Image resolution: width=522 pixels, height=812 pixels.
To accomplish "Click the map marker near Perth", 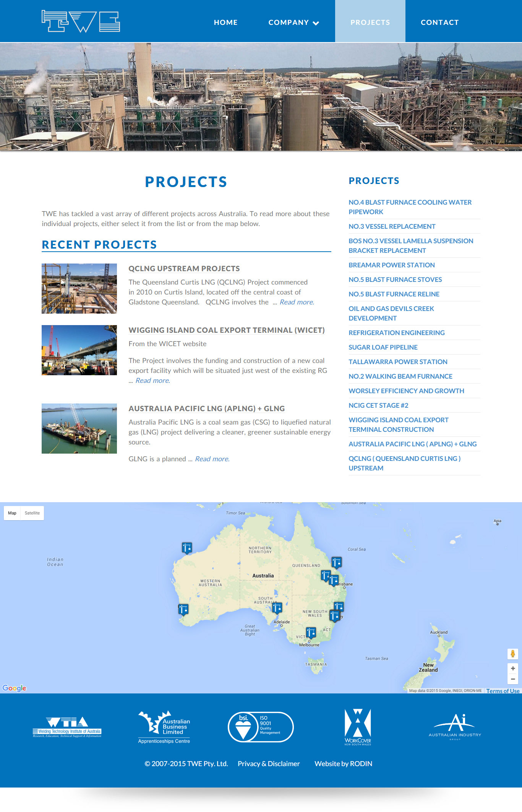I will click(x=183, y=609).
